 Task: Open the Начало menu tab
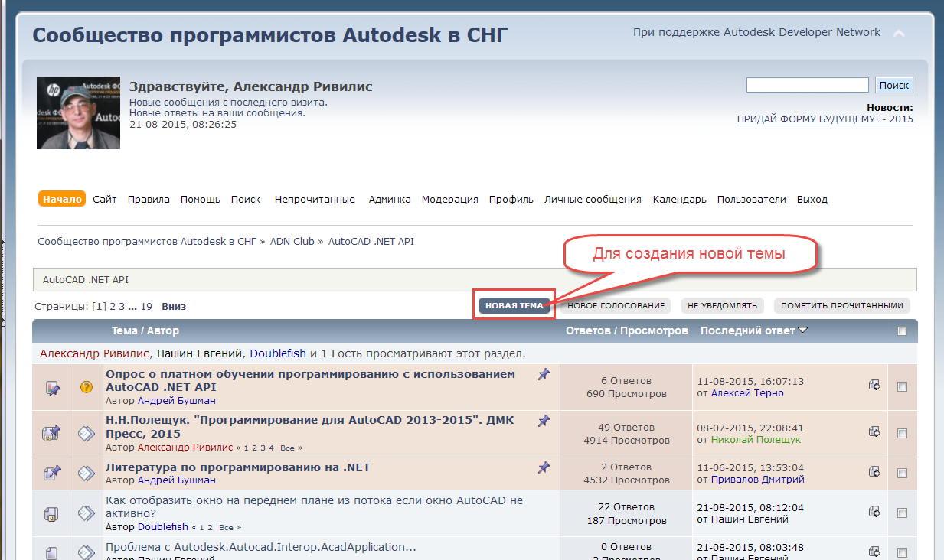click(x=62, y=199)
